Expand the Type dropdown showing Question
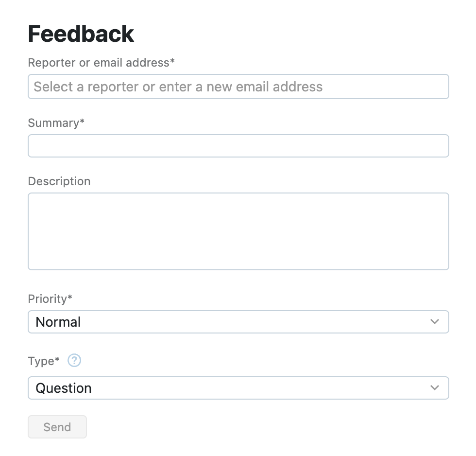 pyautogui.click(x=238, y=388)
